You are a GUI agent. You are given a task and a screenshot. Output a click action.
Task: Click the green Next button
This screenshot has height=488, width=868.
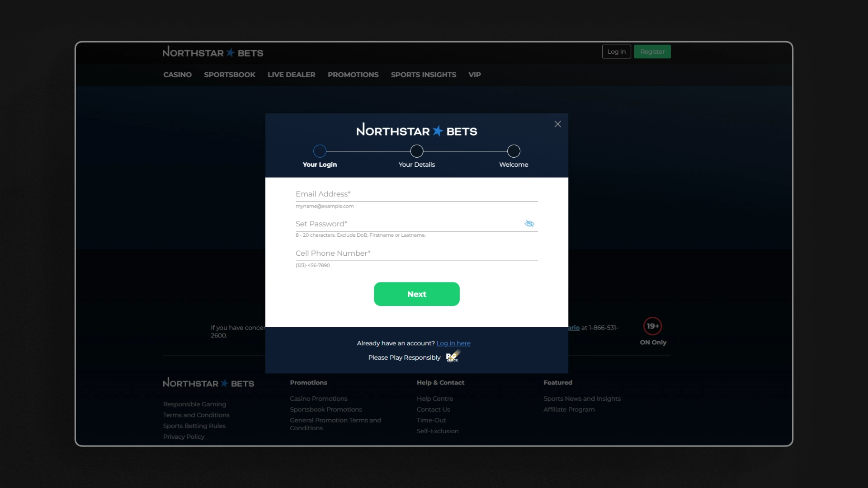tap(417, 294)
